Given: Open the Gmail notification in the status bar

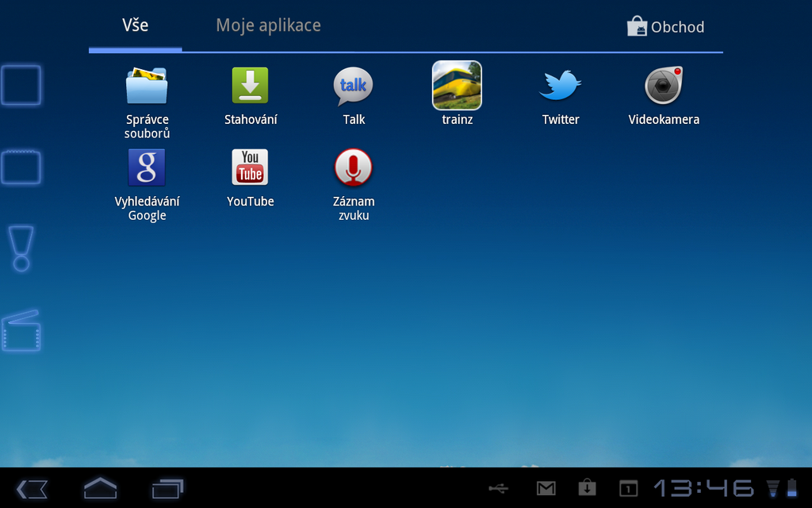Looking at the screenshot, I should 546,489.
